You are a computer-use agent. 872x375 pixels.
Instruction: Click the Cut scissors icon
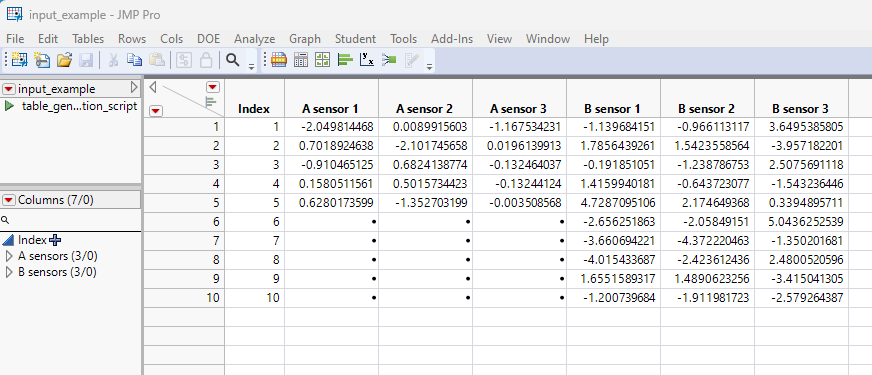[x=113, y=60]
